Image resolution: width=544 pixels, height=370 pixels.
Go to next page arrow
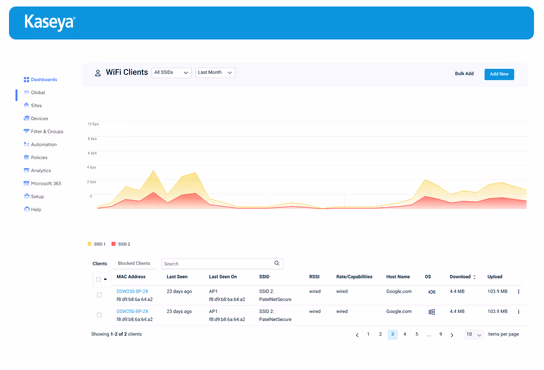452,335
